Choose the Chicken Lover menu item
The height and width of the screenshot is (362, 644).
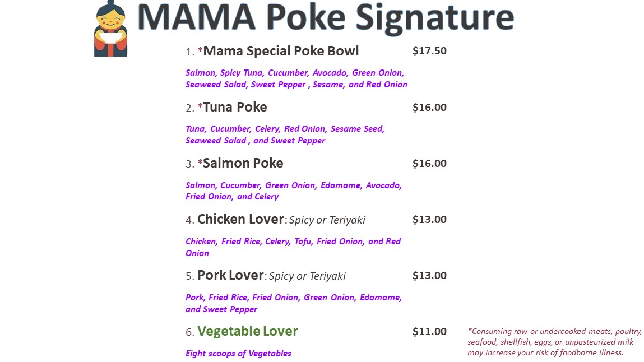(x=240, y=219)
